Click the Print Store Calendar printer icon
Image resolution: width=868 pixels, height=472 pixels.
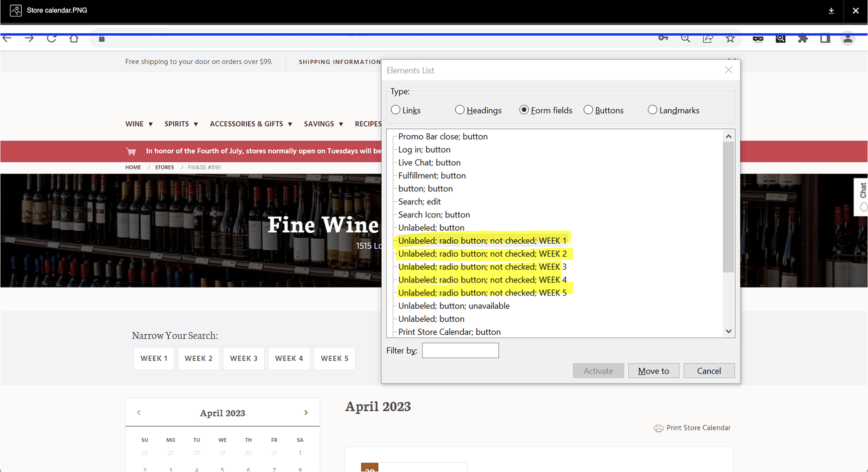click(x=658, y=428)
